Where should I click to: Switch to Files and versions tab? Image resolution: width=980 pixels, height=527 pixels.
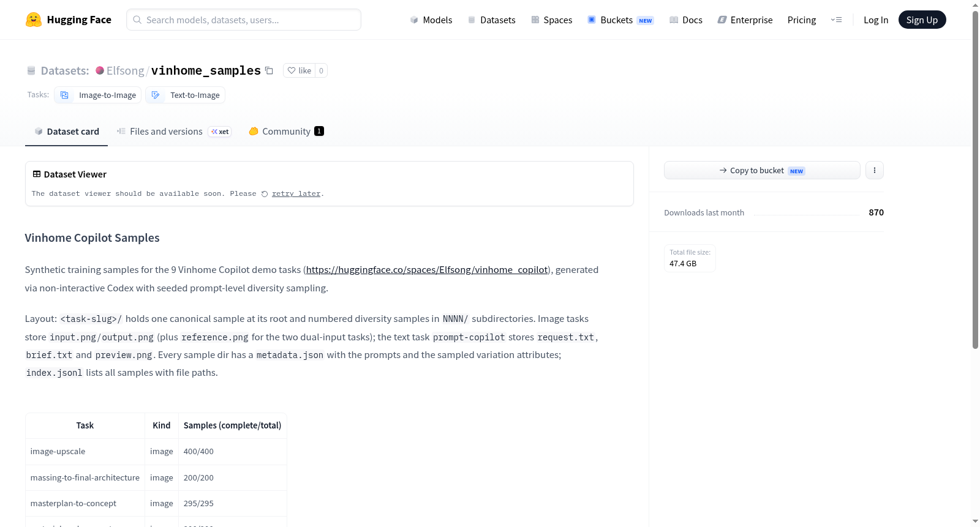[x=174, y=131]
